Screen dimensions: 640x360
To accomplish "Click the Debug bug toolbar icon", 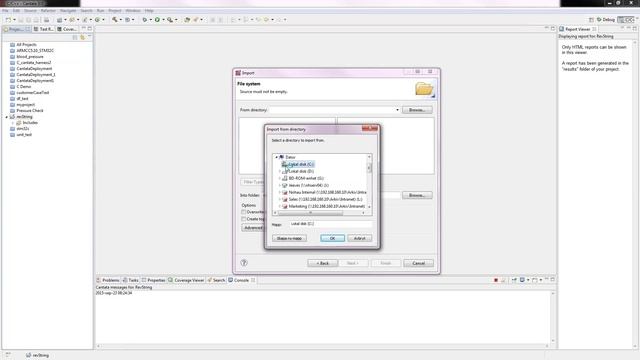I will [x=144, y=20].
